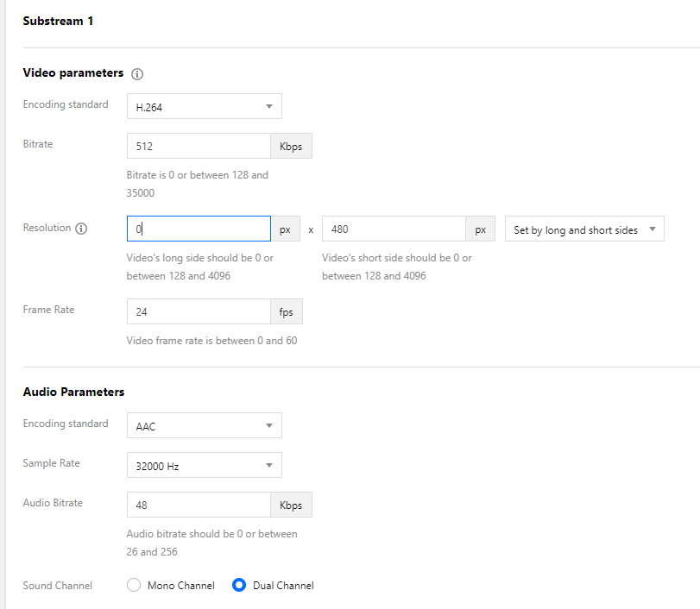
Task: Open the video Encoding standard H.264 dropdown
Action: tap(205, 106)
